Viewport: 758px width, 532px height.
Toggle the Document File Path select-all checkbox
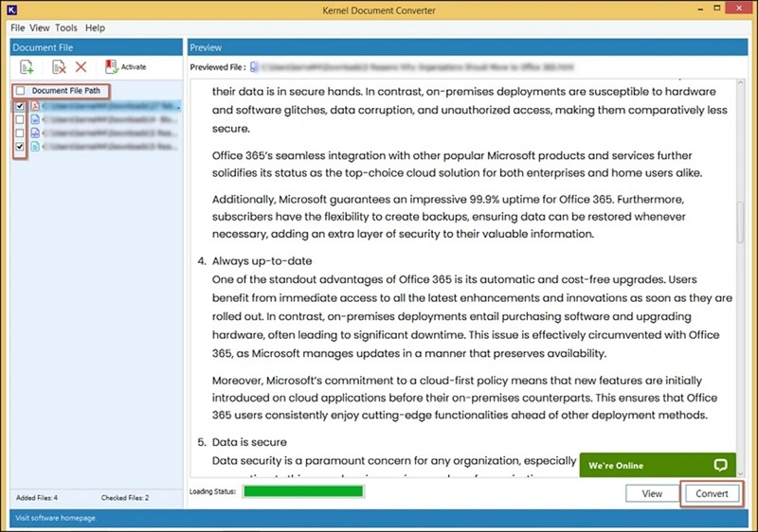coord(21,91)
